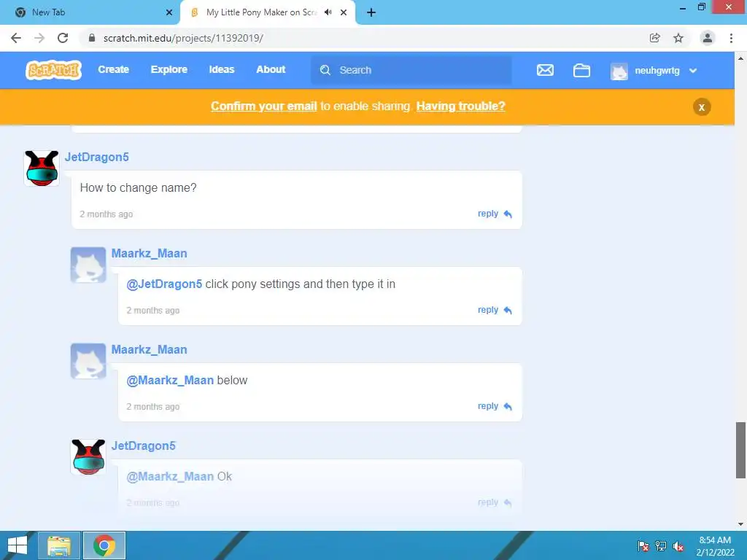The image size is (747, 560).
Task: Click the Scratch logo
Action: pyautogui.click(x=54, y=70)
